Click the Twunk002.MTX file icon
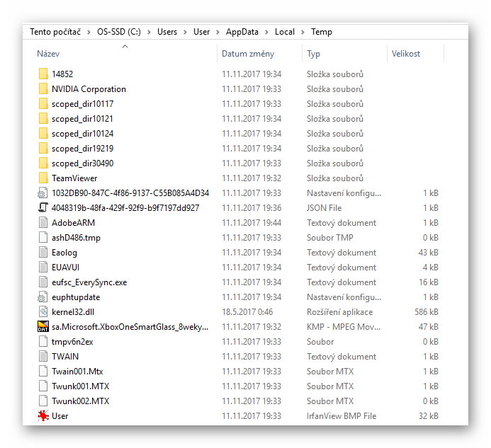Image resolution: width=491 pixels, height=448 pixels. coord(43,401)
